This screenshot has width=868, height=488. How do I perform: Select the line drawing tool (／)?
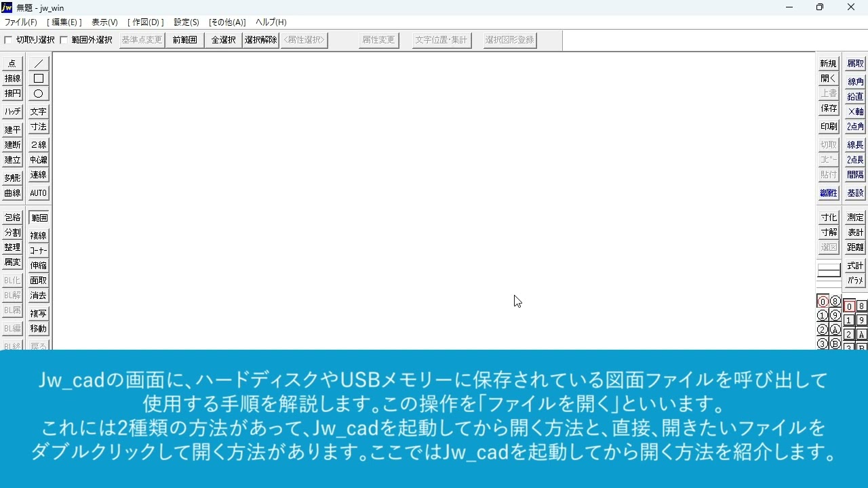click(39, 64)
